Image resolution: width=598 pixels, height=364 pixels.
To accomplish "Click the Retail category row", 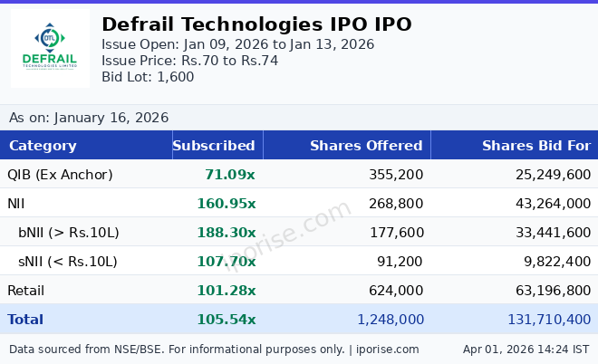I will click(25, 291).
